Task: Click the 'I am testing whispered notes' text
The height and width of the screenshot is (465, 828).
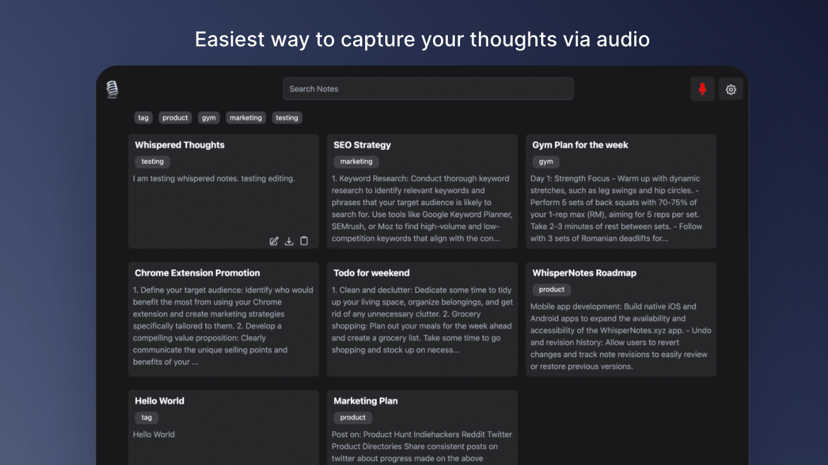Action: [214, 178]
